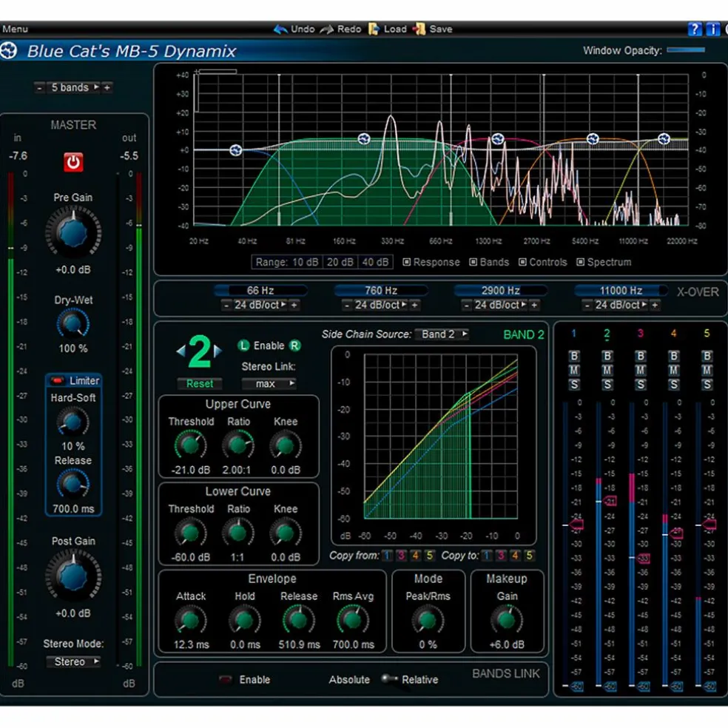Open 11000 Hz slope 24 dB/oct dropdown
This screenshot has height=728, width=728.
coord(621,305)
